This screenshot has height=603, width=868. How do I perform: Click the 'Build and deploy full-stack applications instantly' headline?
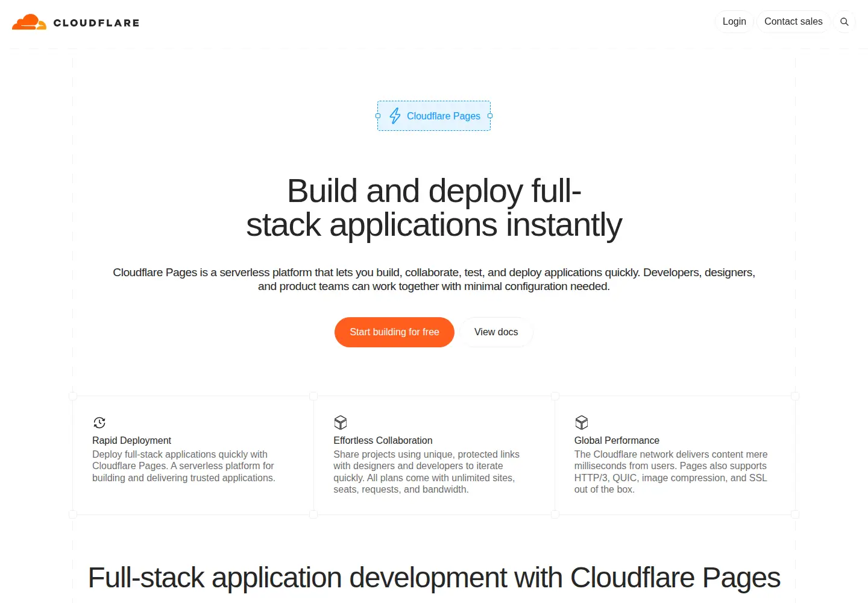click(x=434, y=208)
